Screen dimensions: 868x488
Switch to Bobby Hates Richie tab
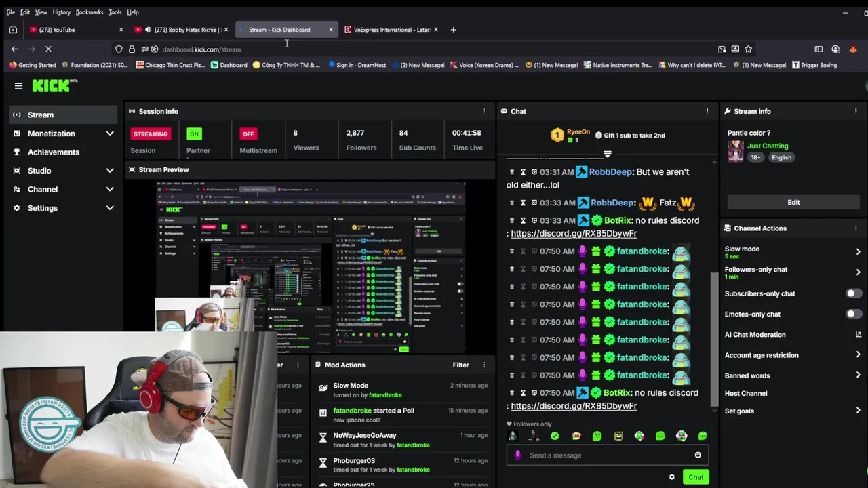pos(181,30)
